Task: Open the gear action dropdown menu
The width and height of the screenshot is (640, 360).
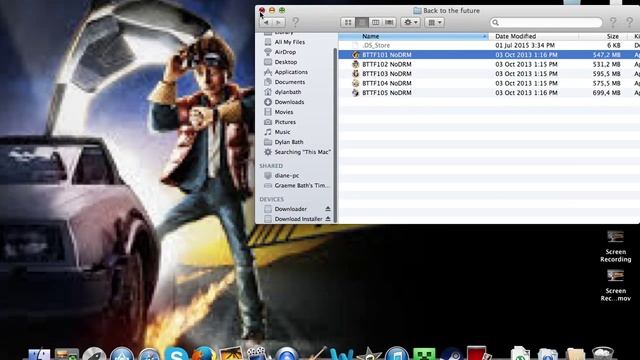Action: coord(410,22)
